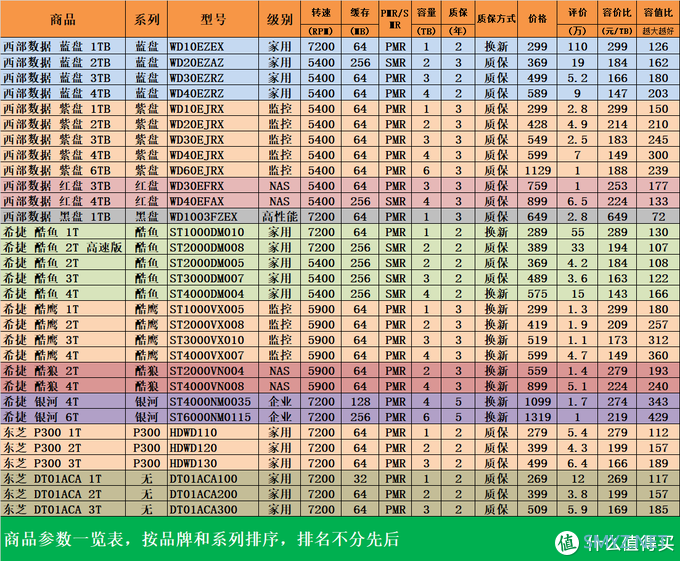The height and width of the screenshot is (561, 680).
Task: Click the 值 logo icon
Action: pos(567,543)
